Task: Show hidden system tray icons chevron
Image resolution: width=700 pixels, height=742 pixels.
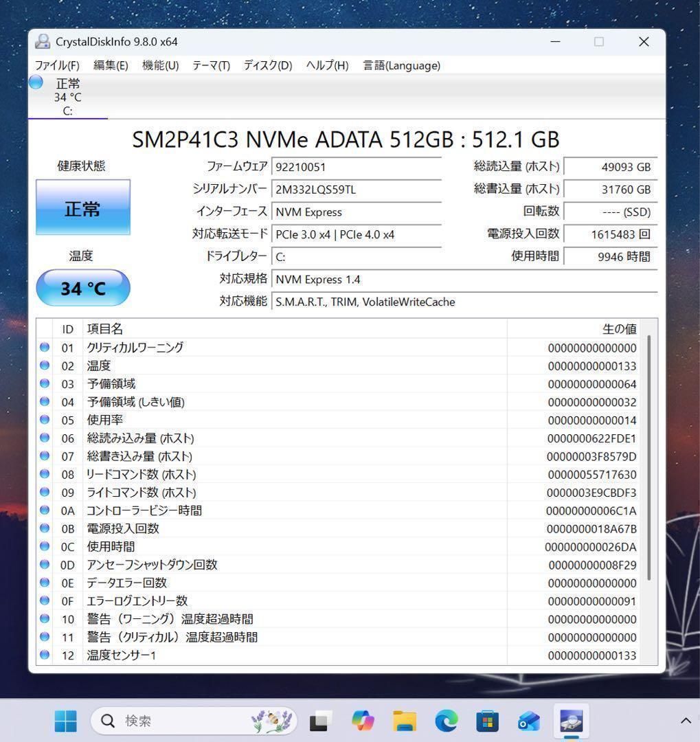Action: click(686, 721)
